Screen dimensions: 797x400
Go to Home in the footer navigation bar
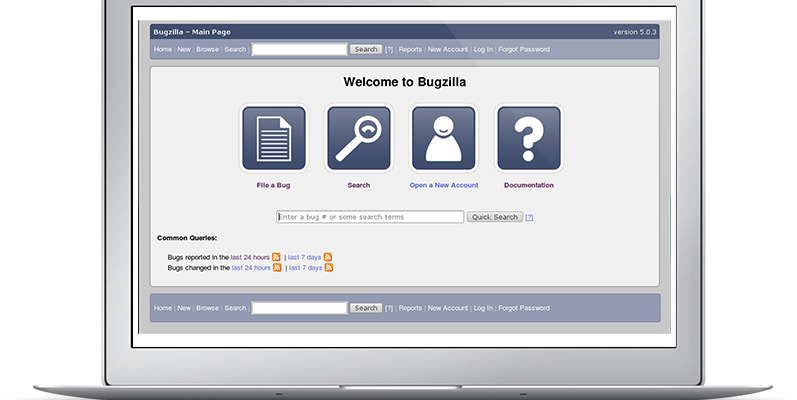click(163, 308)
